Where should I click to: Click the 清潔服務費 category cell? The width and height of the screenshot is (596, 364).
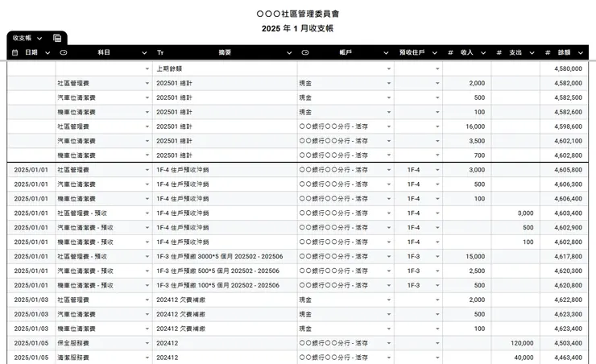[104, 358]
